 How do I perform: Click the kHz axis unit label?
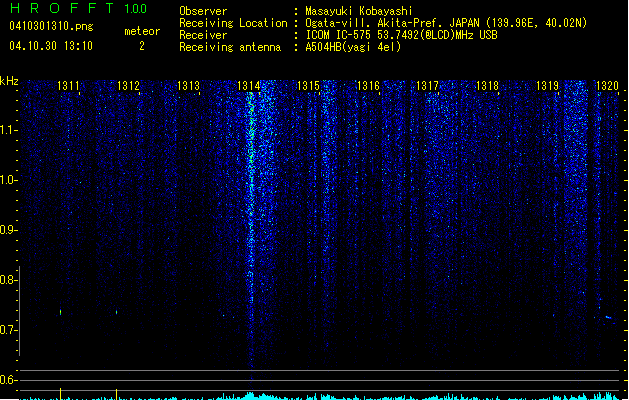coord(9,81)
